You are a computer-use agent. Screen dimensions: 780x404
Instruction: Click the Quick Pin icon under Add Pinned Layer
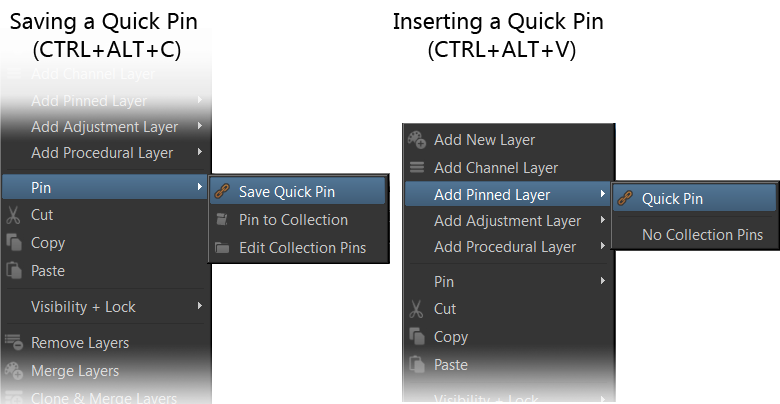625,199
